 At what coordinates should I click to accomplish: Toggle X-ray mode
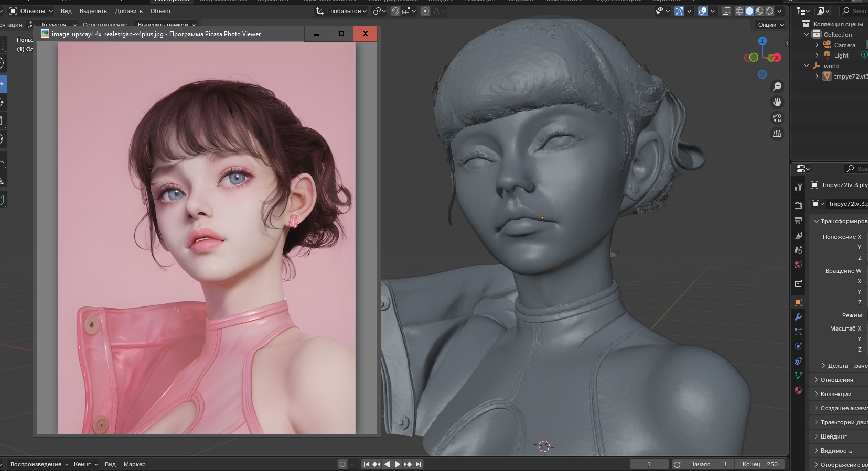pos(726,11)
